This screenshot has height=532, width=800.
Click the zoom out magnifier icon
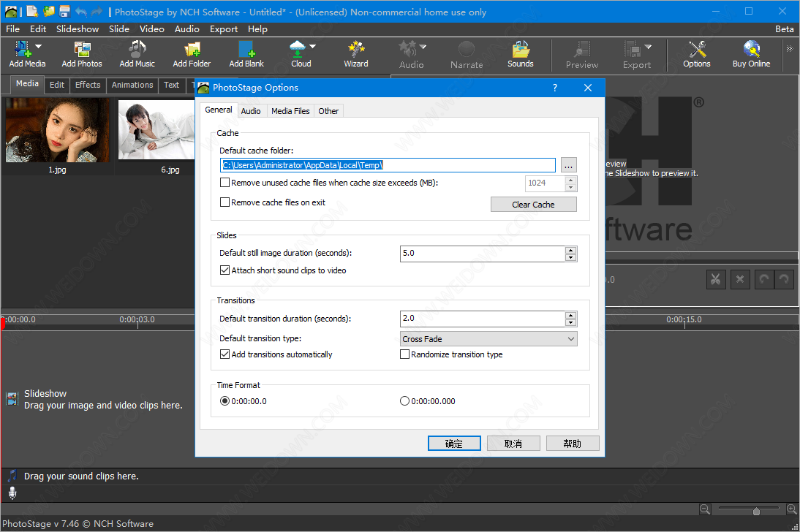pyautogui.click(x=705, y=509)
